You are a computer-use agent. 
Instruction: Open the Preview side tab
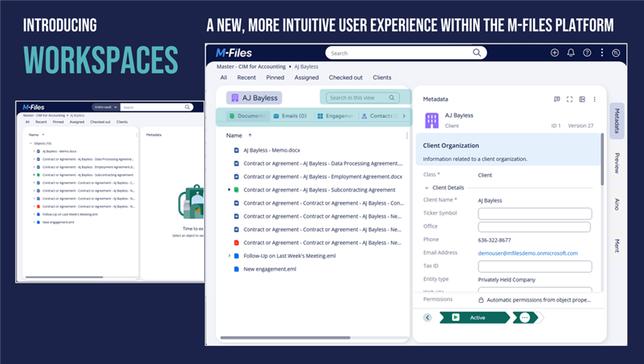click(x=617, y=163)
